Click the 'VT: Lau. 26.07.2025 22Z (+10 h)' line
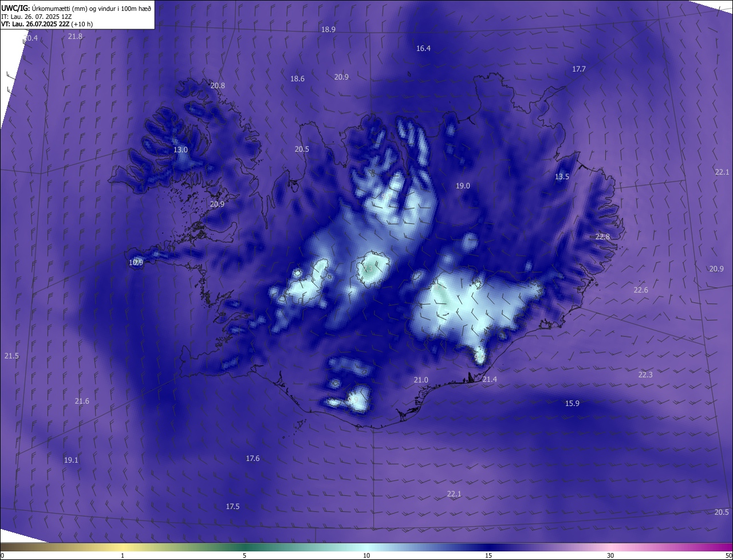Screen dimensions: 733x560 (x=47, y=24)
